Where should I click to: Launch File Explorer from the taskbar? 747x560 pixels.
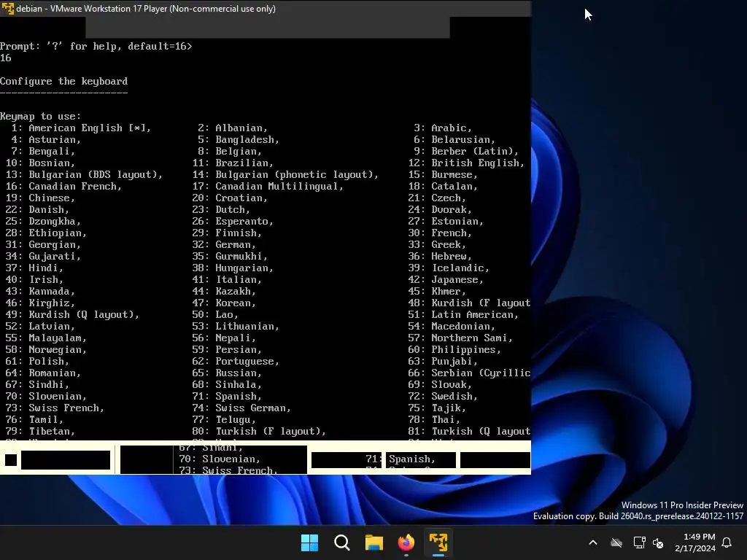click(x=374, y=542)
